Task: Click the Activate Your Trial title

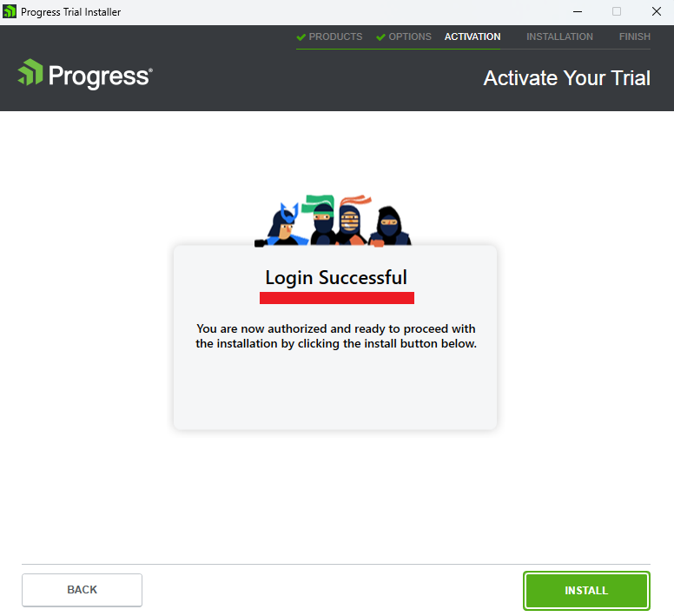Action: pyautogui.click(x=566, y=78)
